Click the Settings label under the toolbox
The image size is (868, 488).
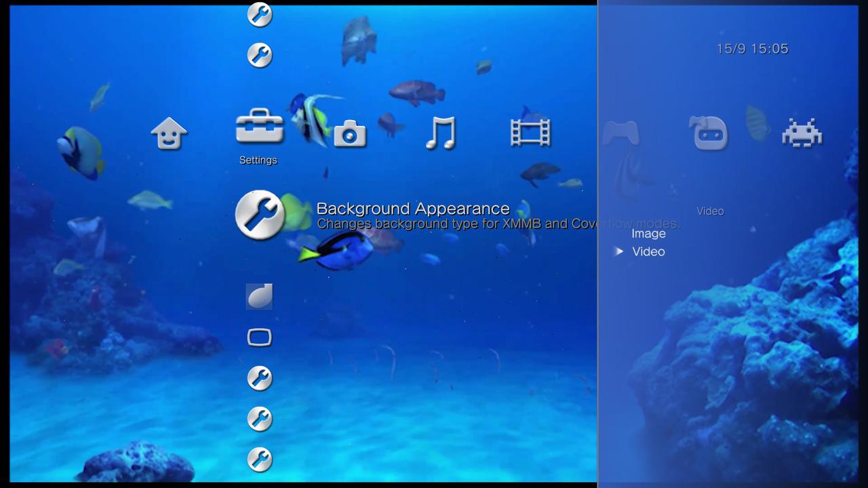coord(258,160)
